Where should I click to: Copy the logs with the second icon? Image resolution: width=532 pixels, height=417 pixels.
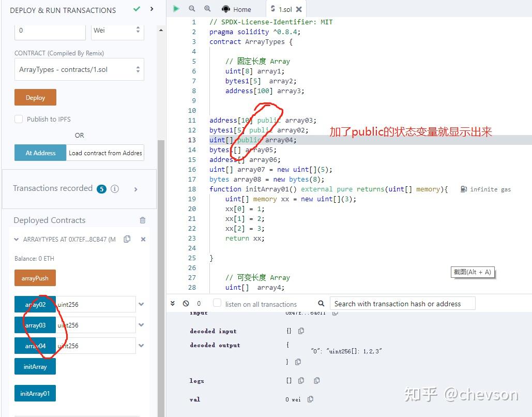point(316,381)
